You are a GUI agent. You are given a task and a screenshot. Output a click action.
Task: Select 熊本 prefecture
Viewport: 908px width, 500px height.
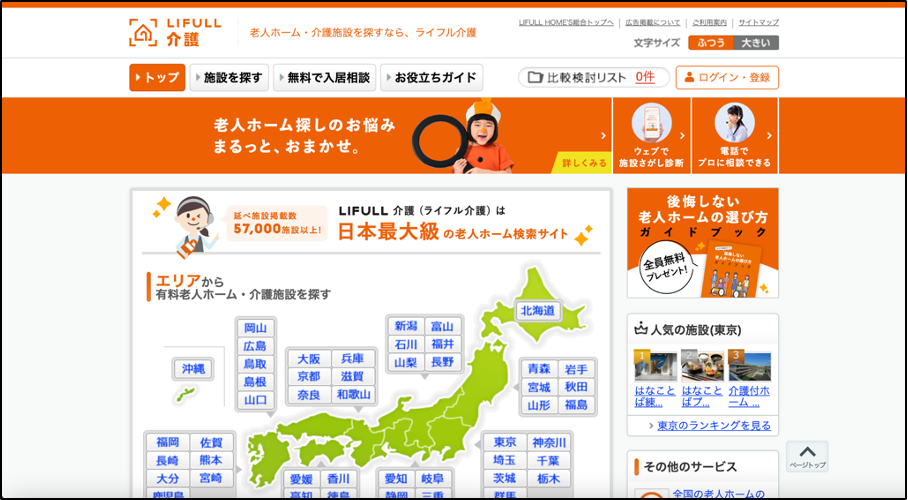pyautogui.click(x=211, y=461)
